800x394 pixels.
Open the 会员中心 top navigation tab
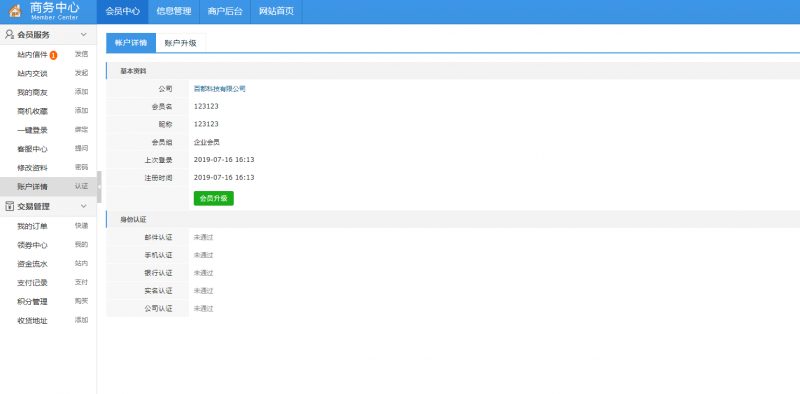122,12
